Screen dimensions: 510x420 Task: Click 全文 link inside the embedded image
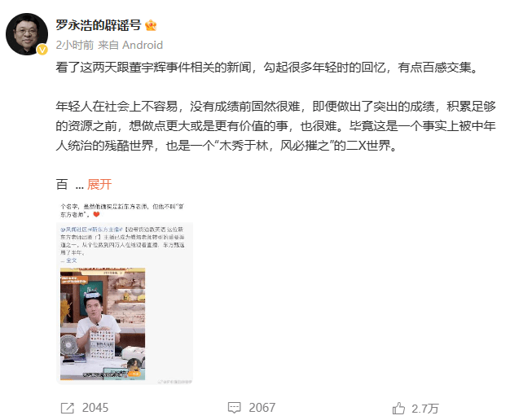click(72, 260)
